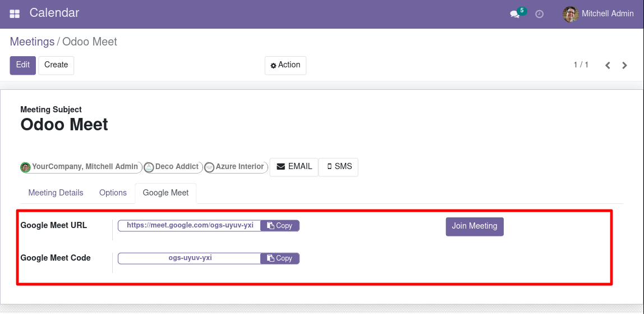The height and width of the screenshot is (314, 644).
Task: Go to previous record arrow
Action: coord(608,65)
